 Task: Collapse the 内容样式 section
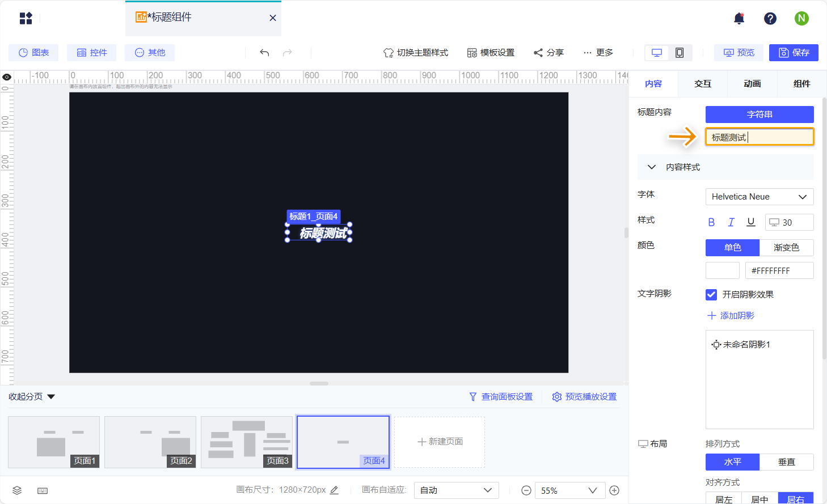pos(652,167)
